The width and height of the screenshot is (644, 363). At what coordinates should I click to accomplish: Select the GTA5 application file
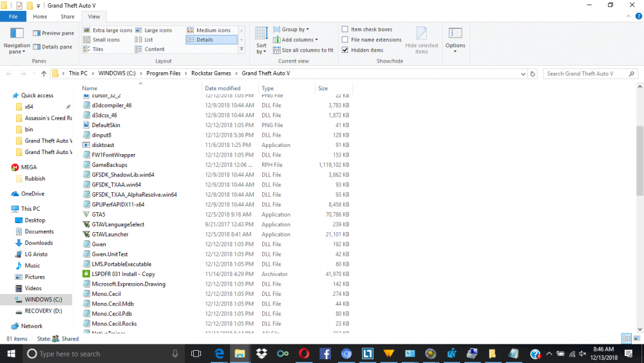pos(98,215)
